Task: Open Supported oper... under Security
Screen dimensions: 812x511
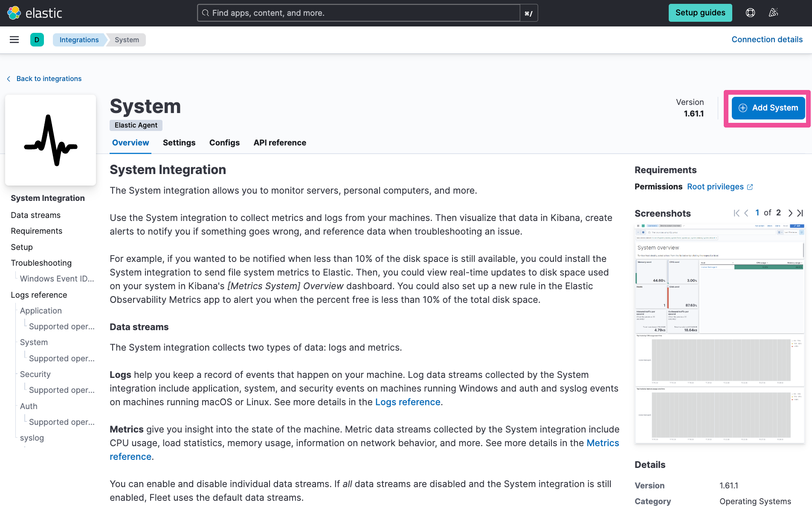Action: click(62, 390)
